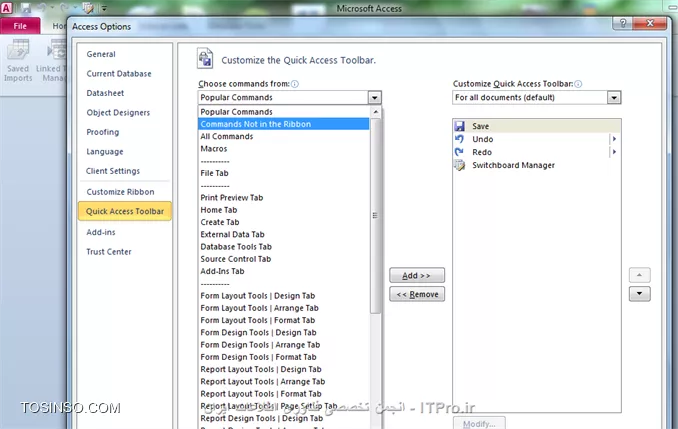Click the Move Up arrow button
This screenshot has width=678, height=429.
point(640,275)
